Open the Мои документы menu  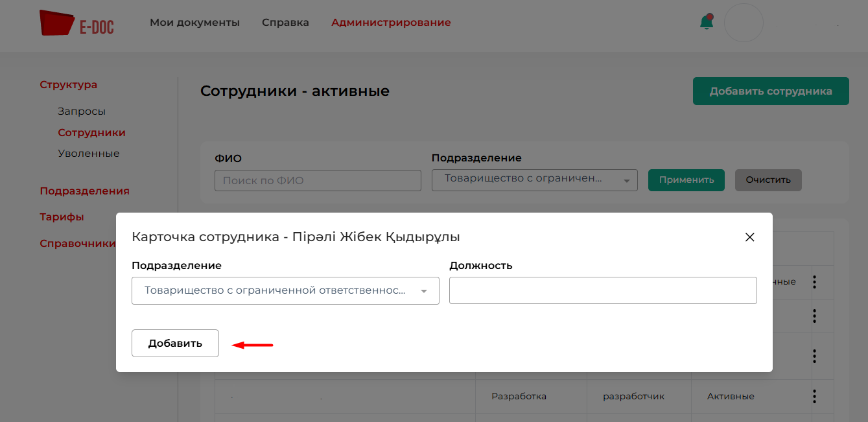[x=194, y=23]
